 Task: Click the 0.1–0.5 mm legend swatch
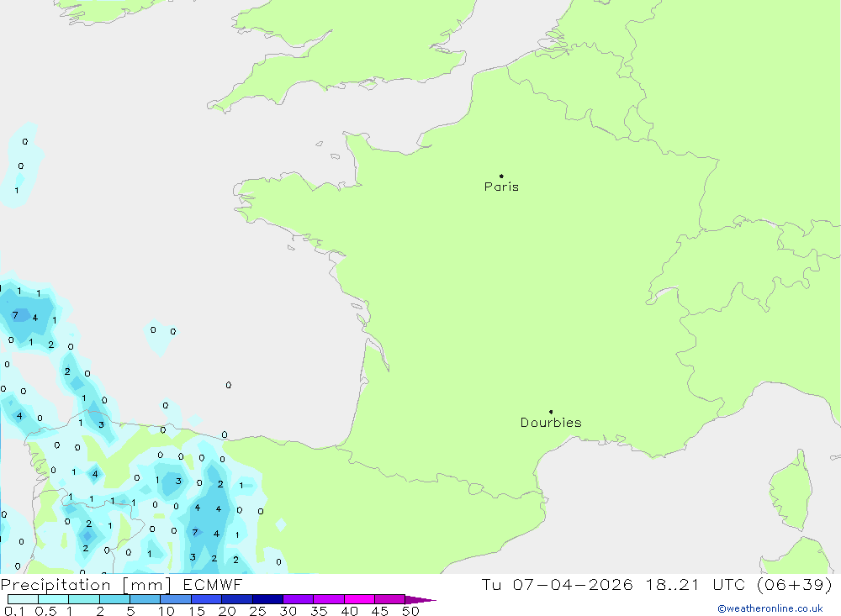(23, 599)
